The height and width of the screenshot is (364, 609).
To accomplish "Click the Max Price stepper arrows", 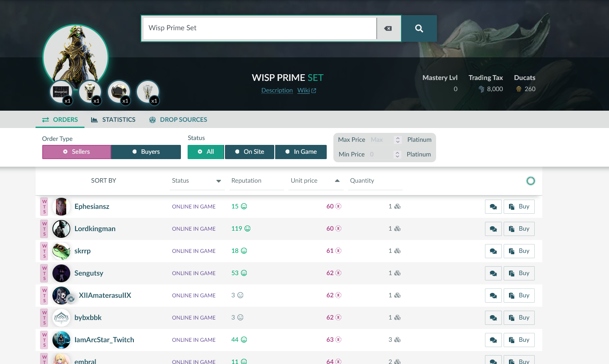I will 398,140.
